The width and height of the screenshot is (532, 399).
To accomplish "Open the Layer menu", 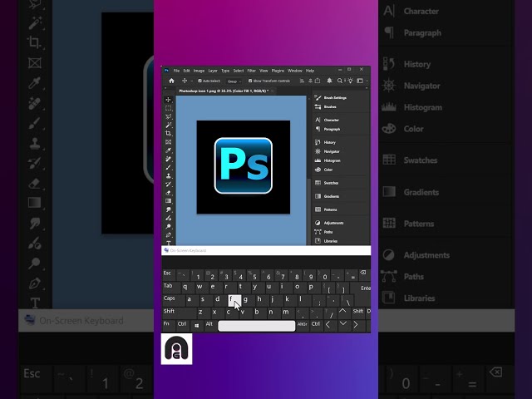I will pos(213,71).
